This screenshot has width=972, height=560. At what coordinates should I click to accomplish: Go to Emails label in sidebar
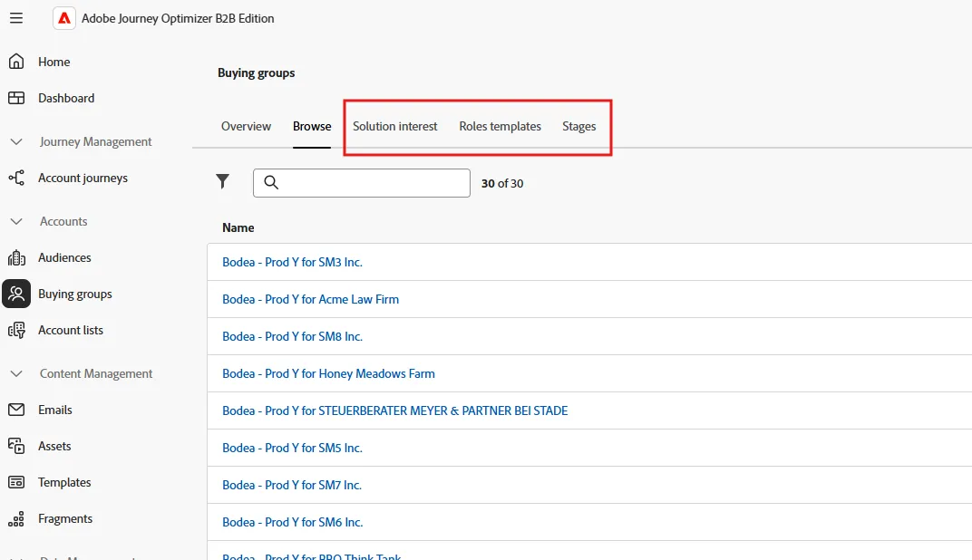click(x=55, y=410)
